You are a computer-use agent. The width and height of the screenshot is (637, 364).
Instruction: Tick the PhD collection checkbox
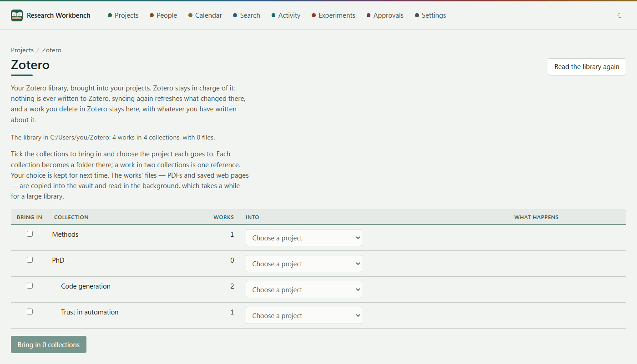click(30, 259)
